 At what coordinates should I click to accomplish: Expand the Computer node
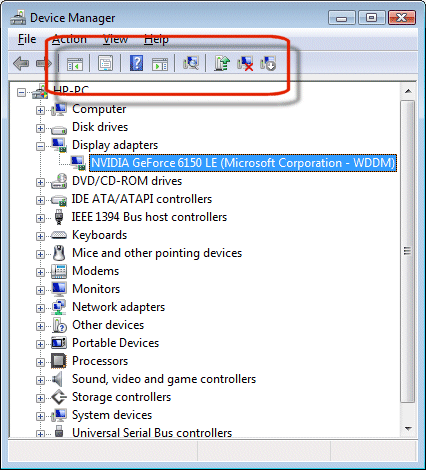click(x=40, y=110)
